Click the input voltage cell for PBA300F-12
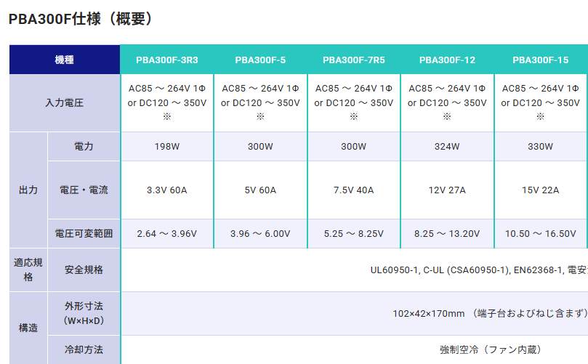 pyautogui.click(x=447, y=102)
